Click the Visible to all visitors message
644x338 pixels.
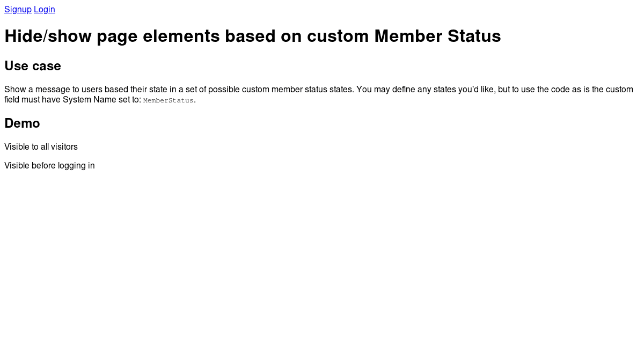click(41, 146)
